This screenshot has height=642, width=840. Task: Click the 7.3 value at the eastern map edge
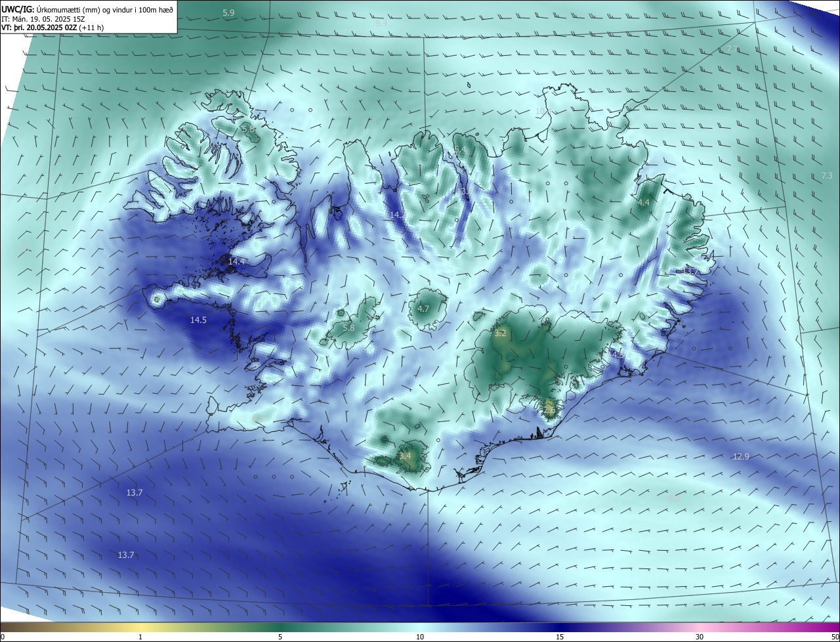[827, 176]
